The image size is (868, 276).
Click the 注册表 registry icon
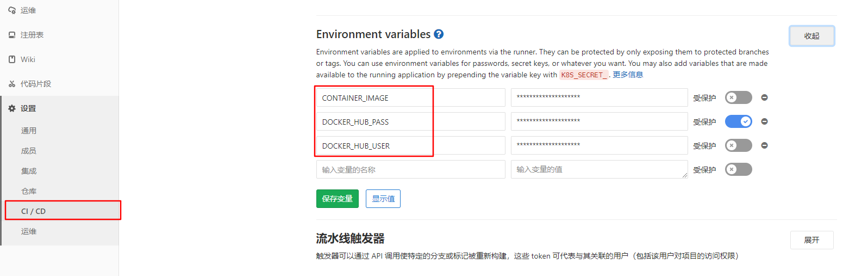(x=12, y=35)
